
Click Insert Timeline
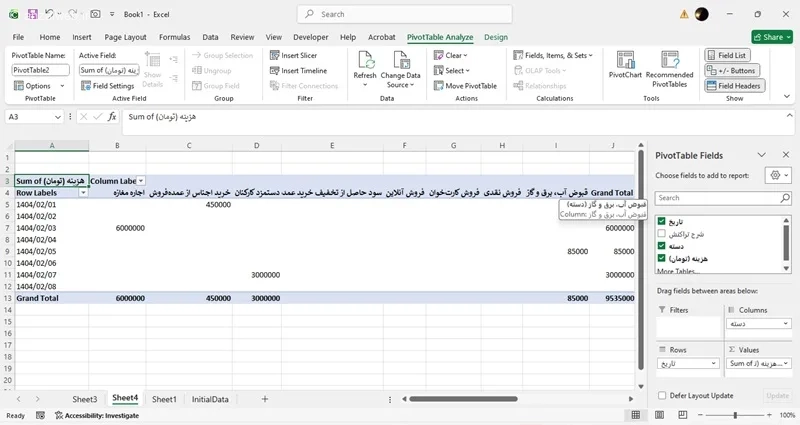click(x=298, y=70)
